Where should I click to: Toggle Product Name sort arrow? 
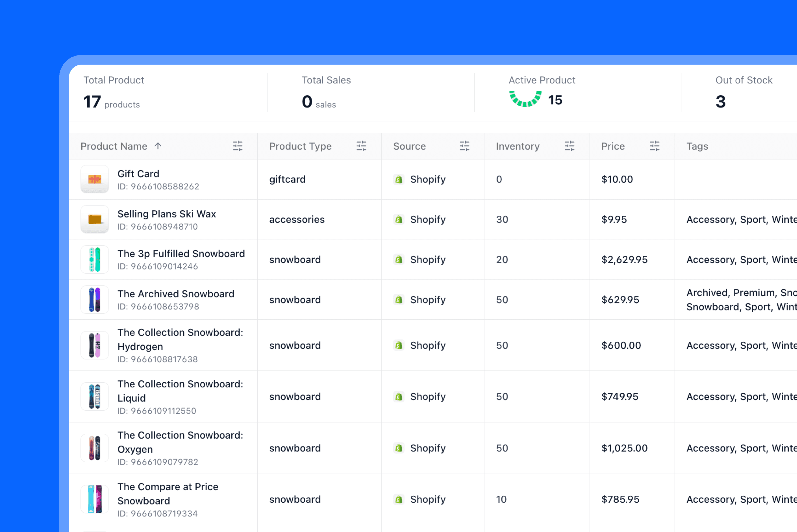[x=158, y=146]
